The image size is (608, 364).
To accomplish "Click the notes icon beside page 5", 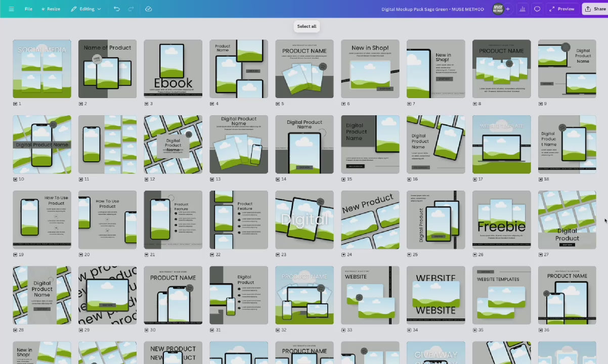I will click(x=278, y=104).
